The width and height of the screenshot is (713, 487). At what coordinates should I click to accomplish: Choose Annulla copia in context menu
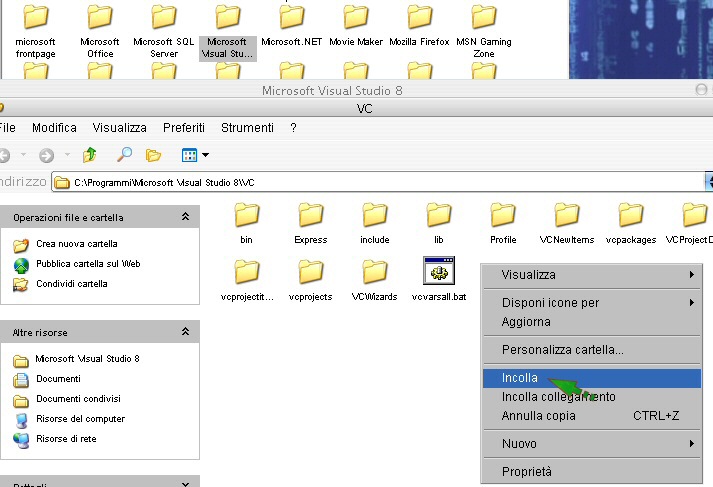tap(592, 416)
